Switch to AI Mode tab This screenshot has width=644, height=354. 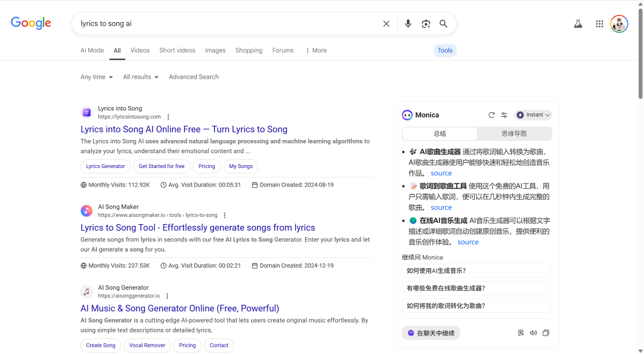click(x=92, y=50)
